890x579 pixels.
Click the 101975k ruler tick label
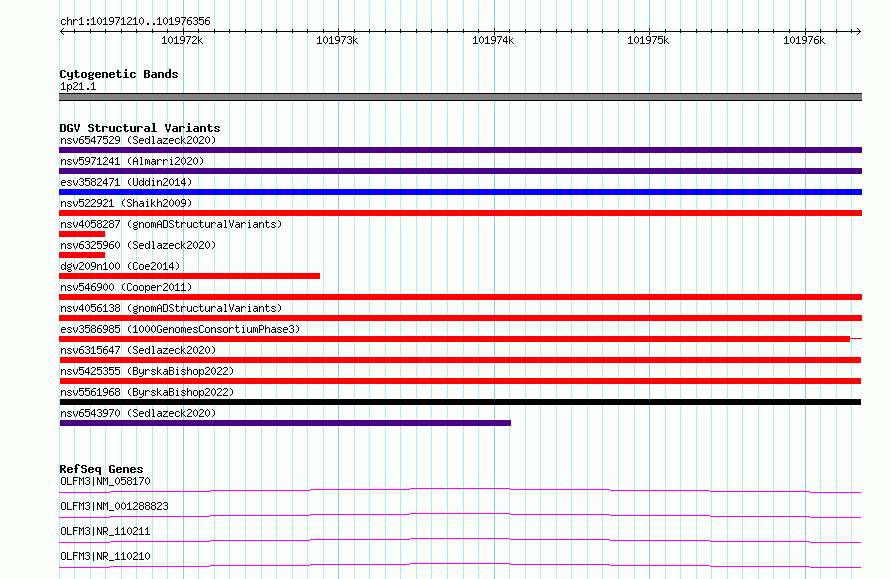(648, 40)
